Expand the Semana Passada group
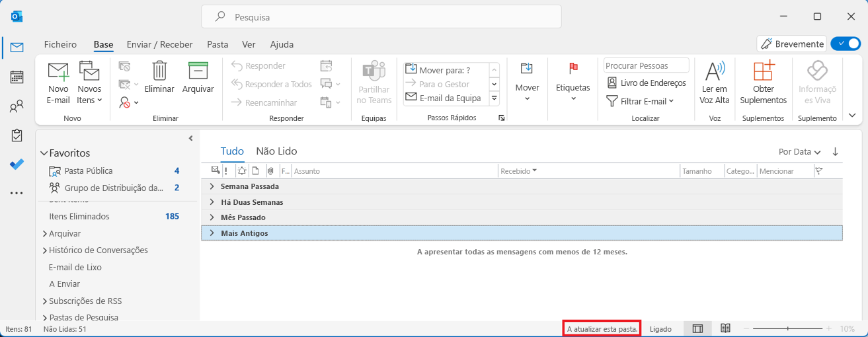Image resolution: width=868 pixels, height=337 pixels. pos(212,186)
